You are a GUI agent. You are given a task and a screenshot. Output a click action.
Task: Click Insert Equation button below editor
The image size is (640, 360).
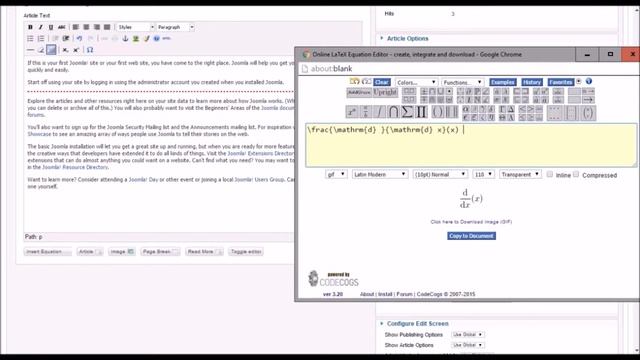tap(47, 251)
